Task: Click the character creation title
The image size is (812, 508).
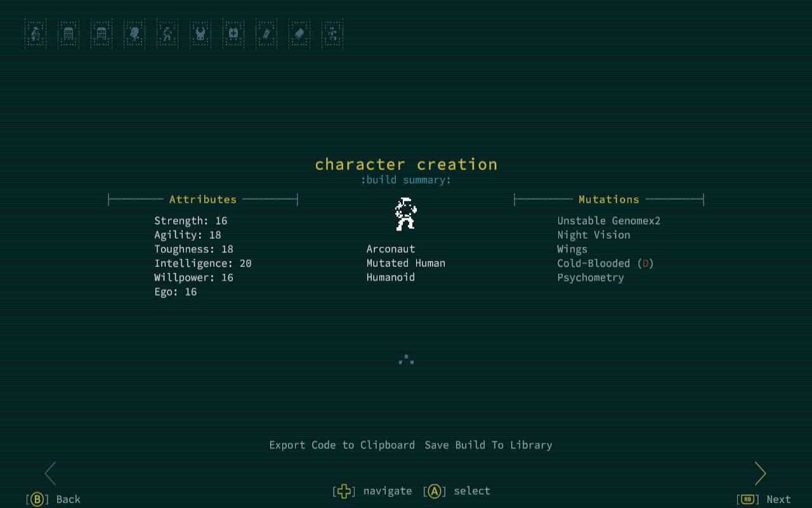Action: [x=406, y=164]
